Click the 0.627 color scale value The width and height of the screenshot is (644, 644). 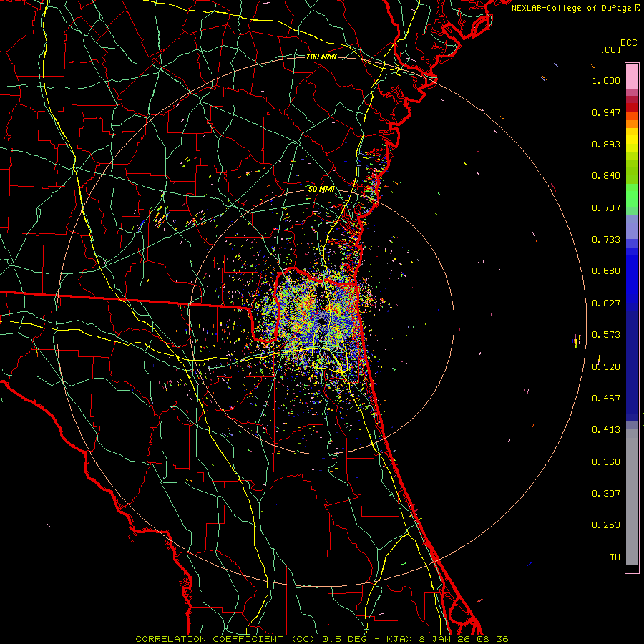[x=606, y=303]
